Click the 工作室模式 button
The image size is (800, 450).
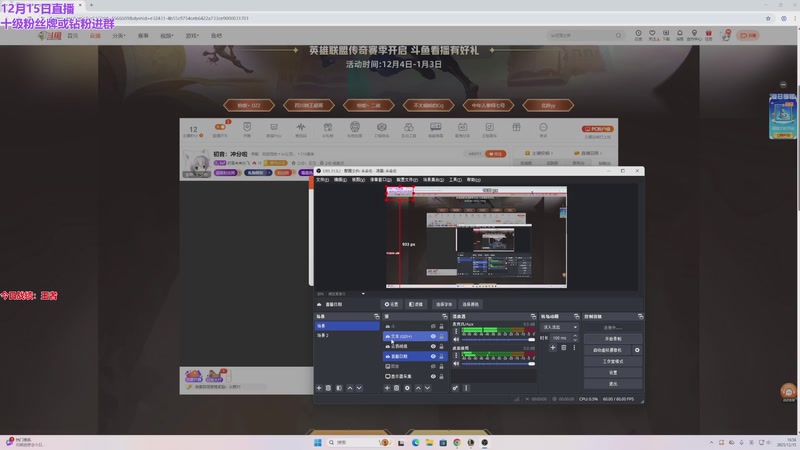(613, 362)
